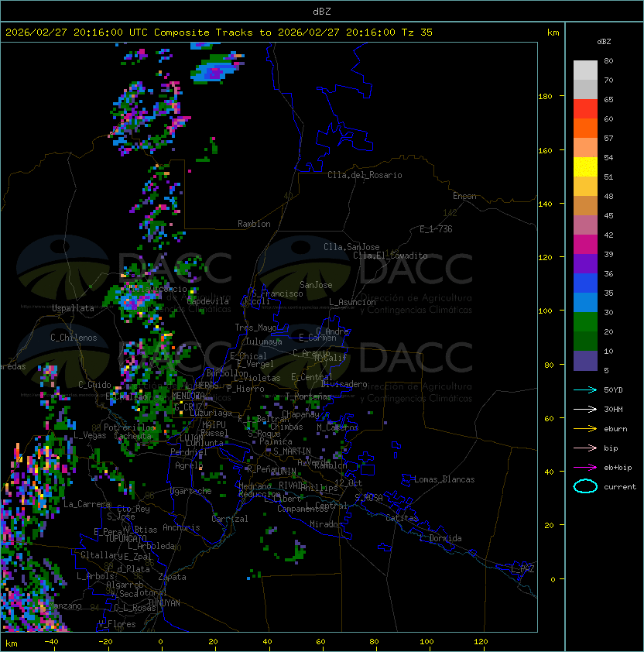This screenshot has height=652, width=644.
Task: Select the yellow eburn arrow symbol
Action: click(x=585, y=429)
